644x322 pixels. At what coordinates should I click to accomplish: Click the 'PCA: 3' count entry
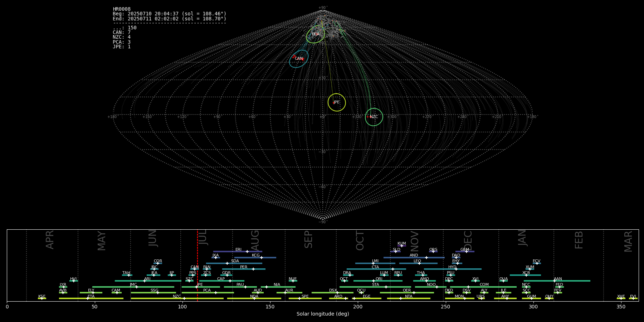(122, 42)
